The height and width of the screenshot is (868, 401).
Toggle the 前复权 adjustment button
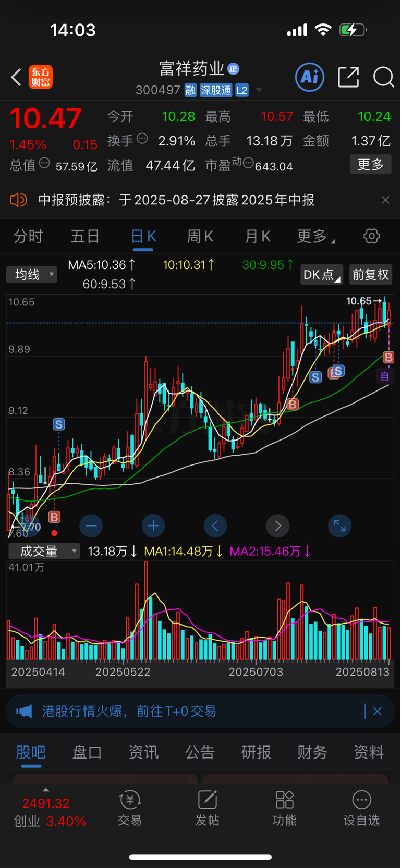coord(370,275)
